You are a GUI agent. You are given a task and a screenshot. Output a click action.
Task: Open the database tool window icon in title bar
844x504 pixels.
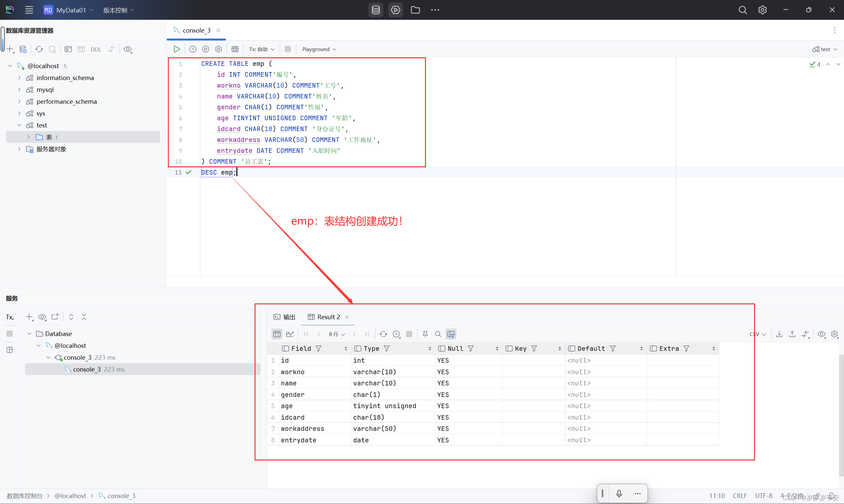376,10
